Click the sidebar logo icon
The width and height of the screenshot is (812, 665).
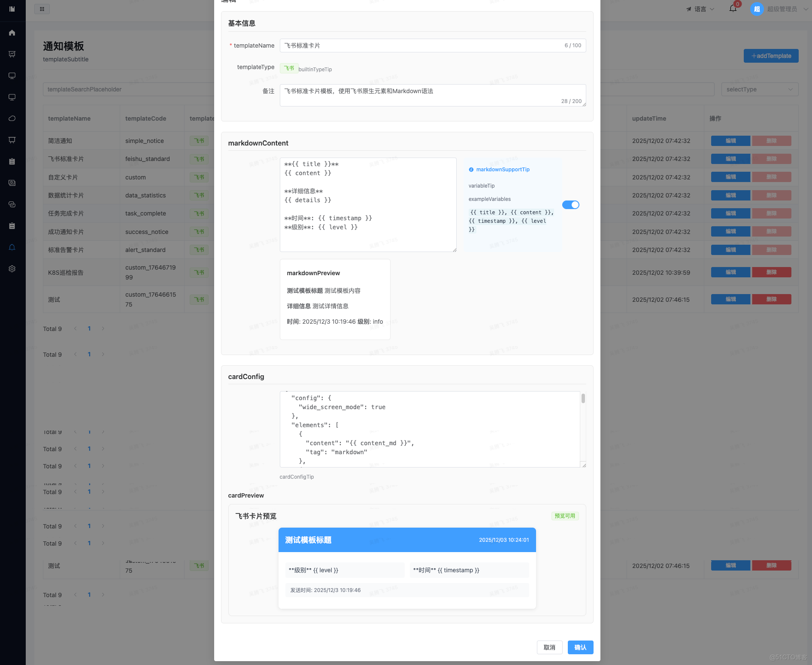pos(12,9)
